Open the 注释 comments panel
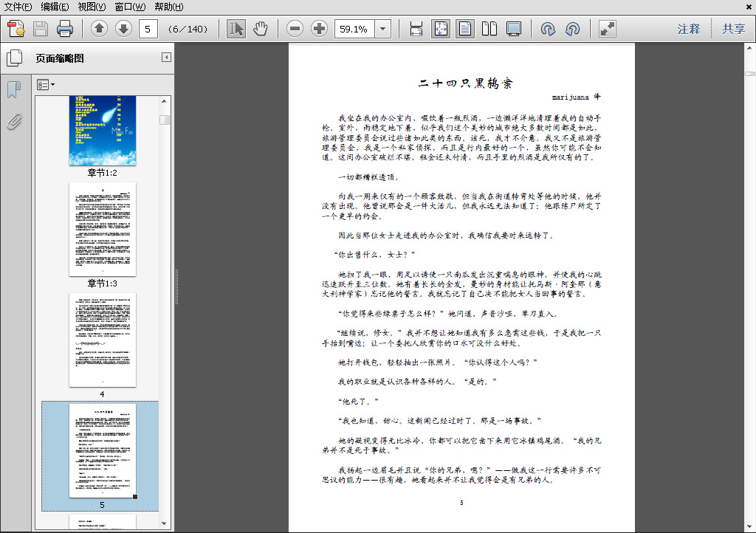The width and height of the screenshot is (756, 533). 689,29
